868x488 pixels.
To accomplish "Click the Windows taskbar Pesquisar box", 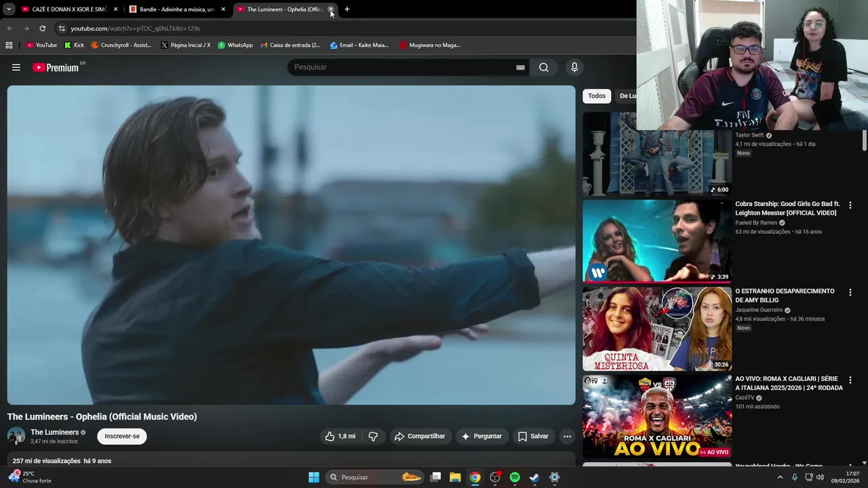I will 374,477.
